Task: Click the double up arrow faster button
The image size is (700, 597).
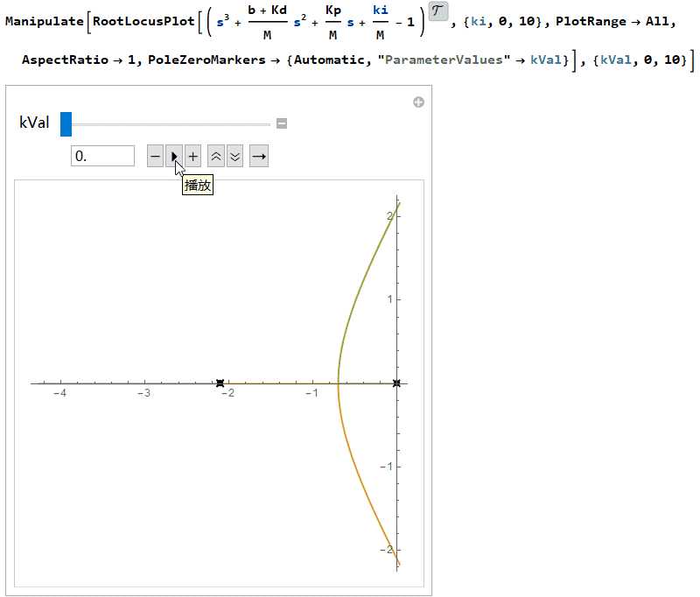Action: pyautogui.click(x=216, y=157)
